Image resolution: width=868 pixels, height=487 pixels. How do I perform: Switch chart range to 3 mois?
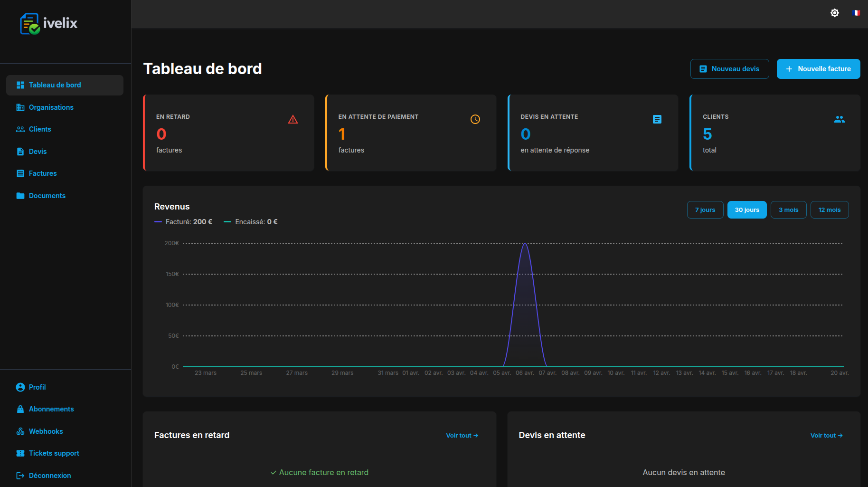click(x=788, y=210)
